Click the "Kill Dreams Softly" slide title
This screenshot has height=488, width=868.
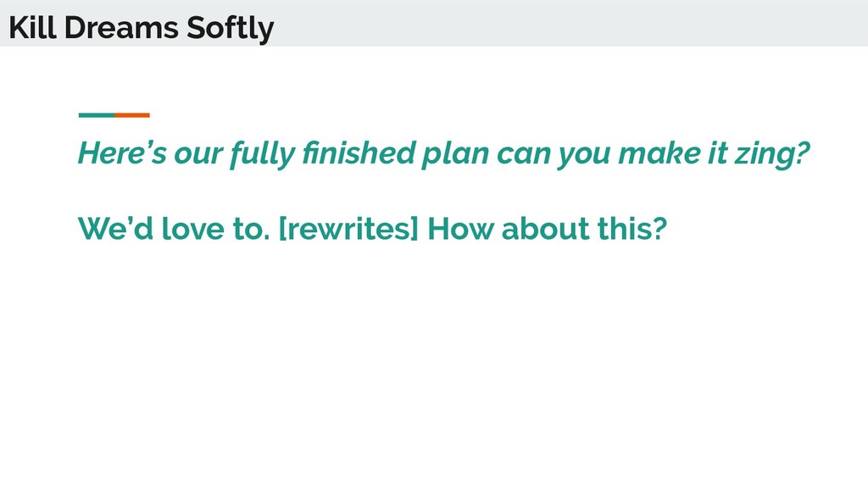(x=142, y=28)
